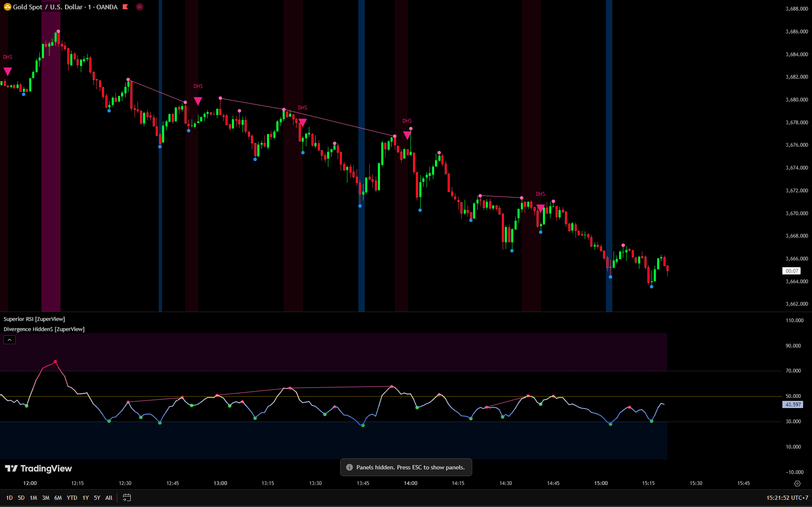This screenshot has width=812, height=507.
Task: Open chart settings hexagon icon
Action: tap(797, 483)
